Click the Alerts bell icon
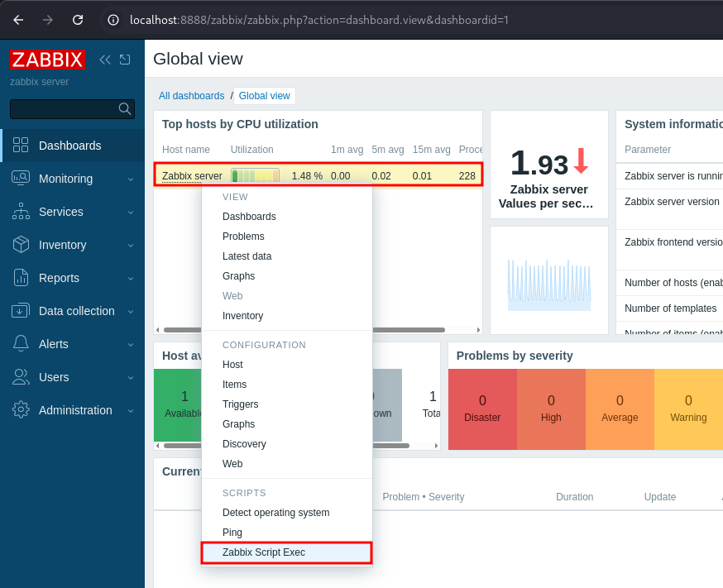The height and width of the screenshot is (588, 723). (21, 344)
